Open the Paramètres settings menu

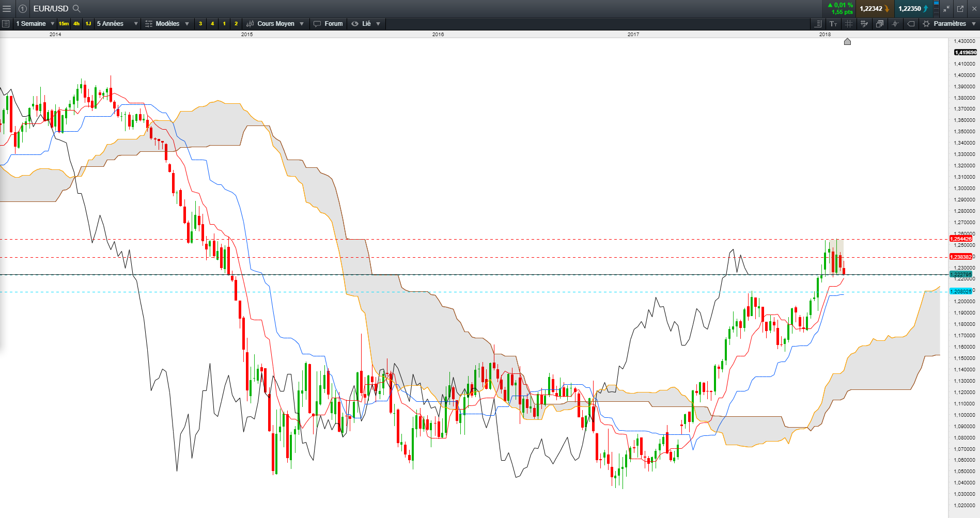point(949,24)
